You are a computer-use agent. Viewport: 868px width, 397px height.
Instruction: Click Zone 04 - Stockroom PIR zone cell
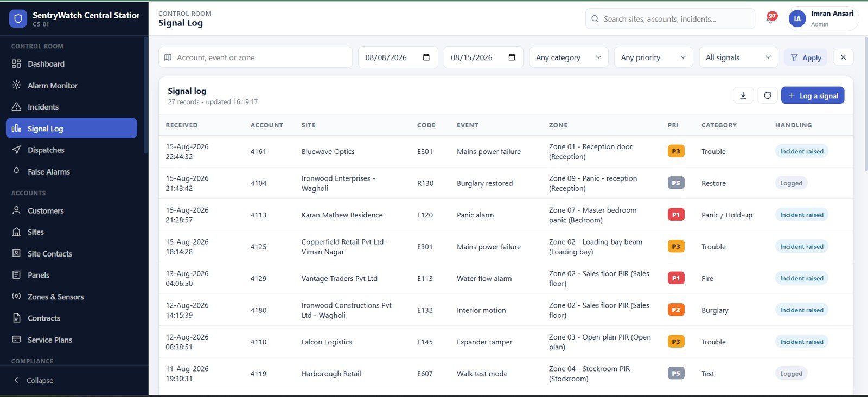[589, 373]
